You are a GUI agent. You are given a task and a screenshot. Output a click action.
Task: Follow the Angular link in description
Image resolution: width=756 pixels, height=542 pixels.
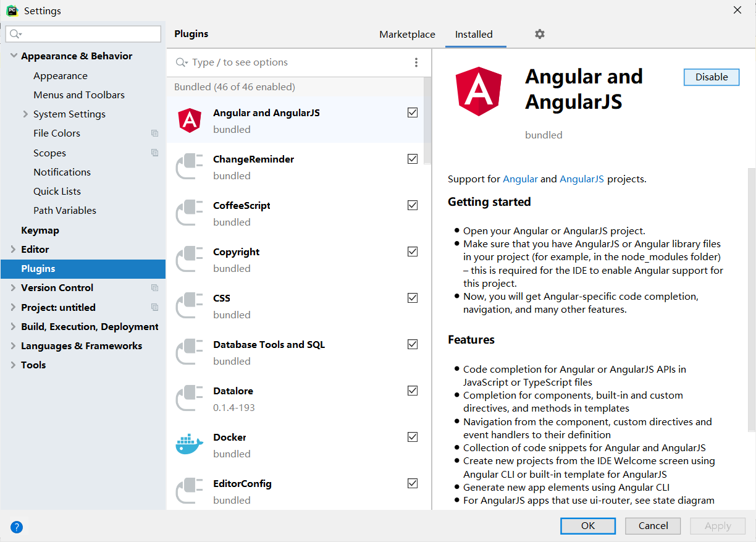[520, 179]
